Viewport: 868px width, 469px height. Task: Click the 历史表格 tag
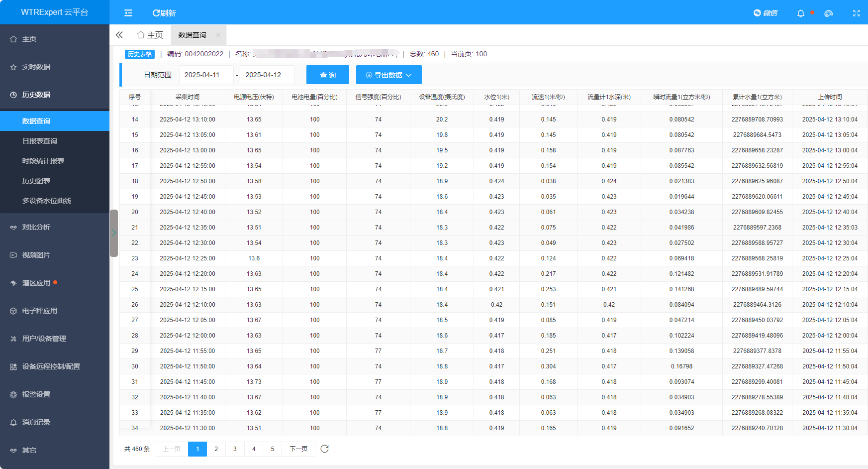(x=140, y=54)
